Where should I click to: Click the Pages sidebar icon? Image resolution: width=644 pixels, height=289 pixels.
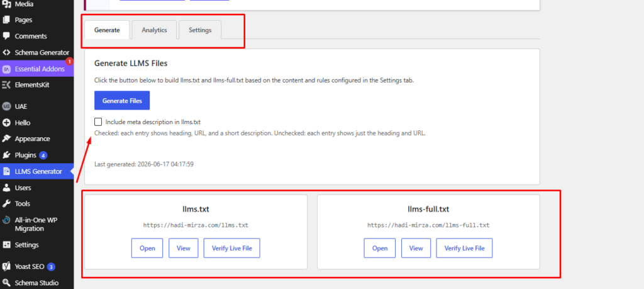pyautogui.click(x=6, y=20)
